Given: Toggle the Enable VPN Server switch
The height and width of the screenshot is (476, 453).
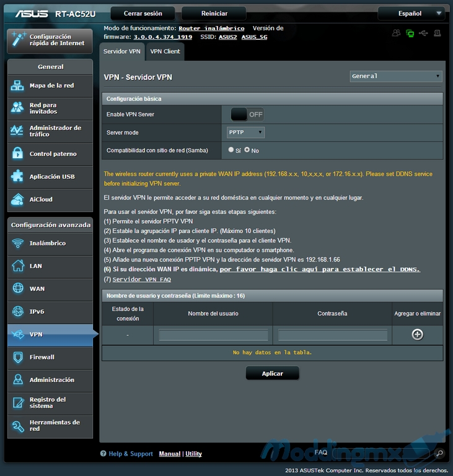Looking at the screenshot, I should pyautogui.click(x=247, y=114).
